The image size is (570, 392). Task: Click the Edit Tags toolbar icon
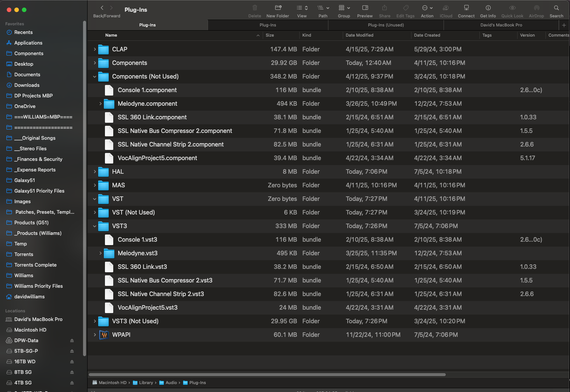(x=406, y=8)
